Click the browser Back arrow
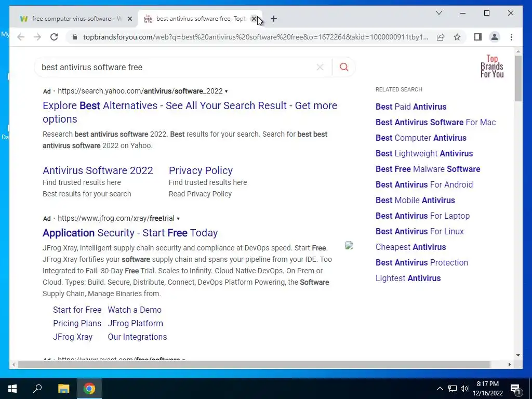 pyautogui.click(x=21, y=37)
